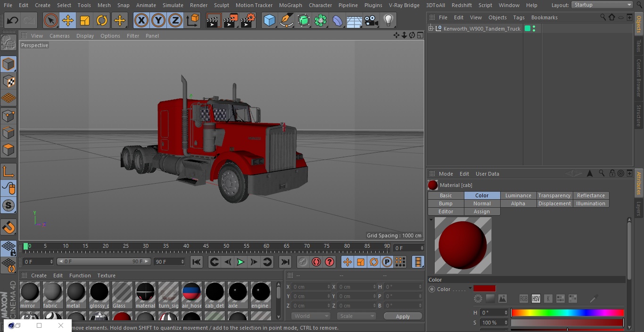
Task: Play the animation forward
Action: click(x=240, y=262)
